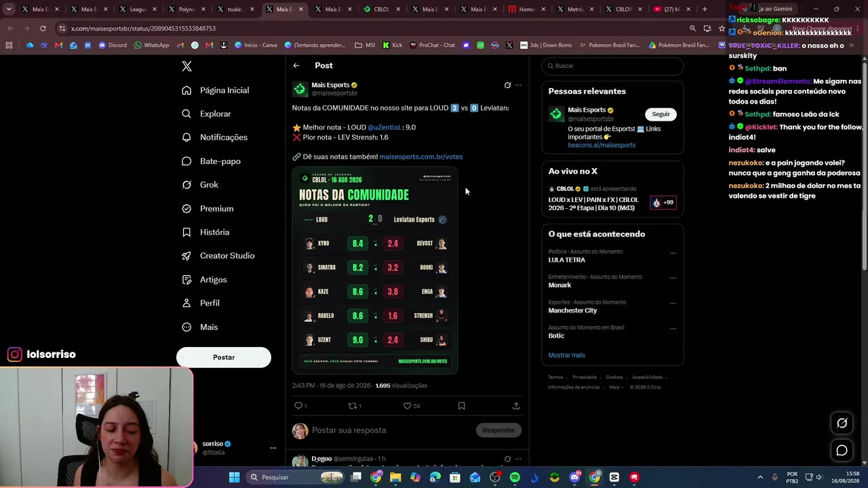The image size is (868, 488).
Task: Switch to the tsukki browser tab
Action: point(235,9)
